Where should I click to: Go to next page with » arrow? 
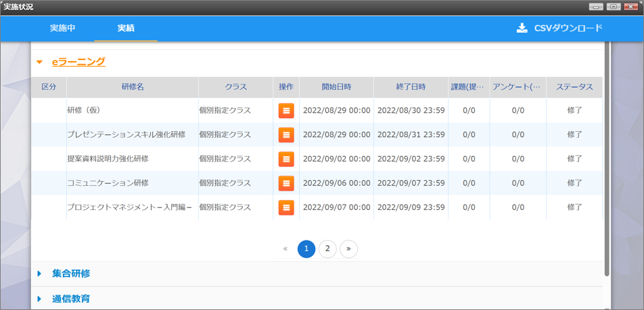pos(348,249)
